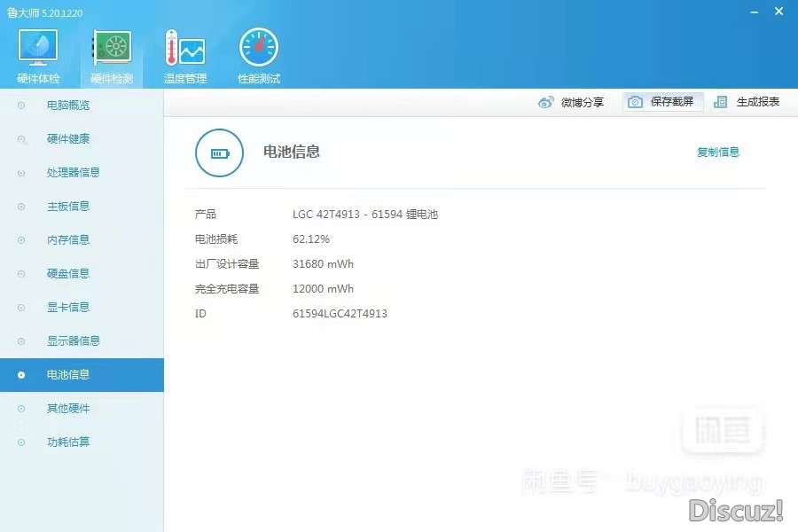Click the bullet icon beside 其他硬件
This screenshot has height=532, width=798.
coord(21,408)
